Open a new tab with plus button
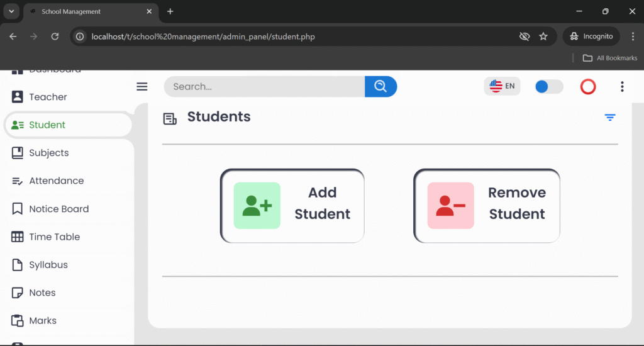The width and height of the screenshot is (644, 346). (170, 11)
